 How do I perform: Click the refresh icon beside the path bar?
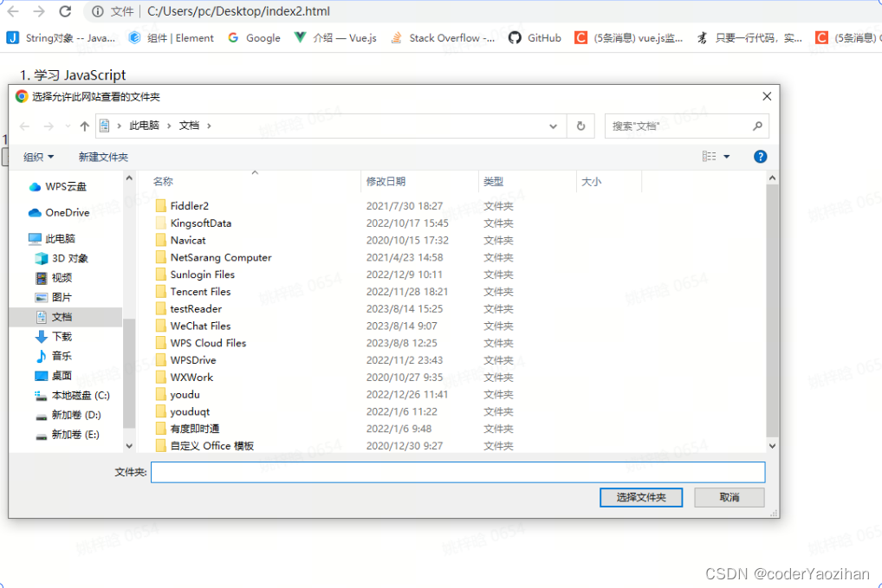tap(580, 125)
